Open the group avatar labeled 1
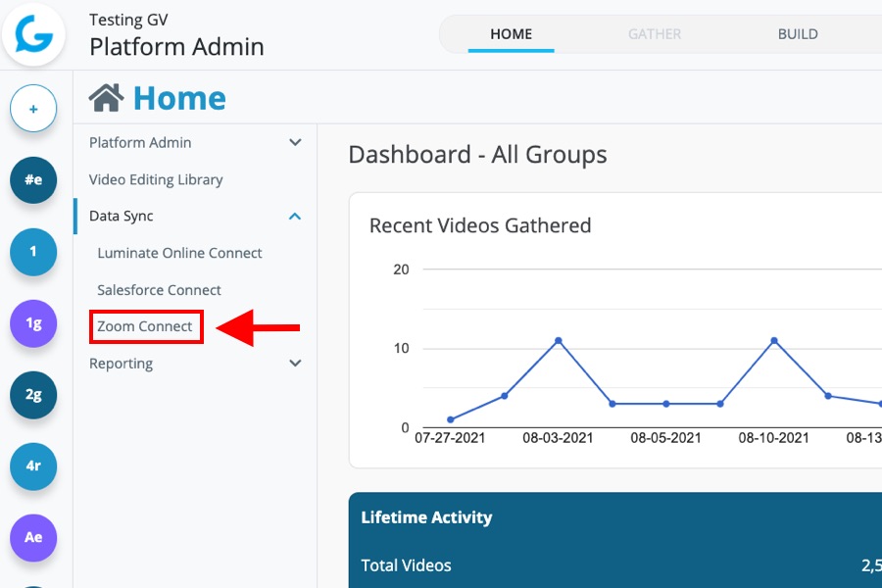The height and width of the screenshot is (588, 882). point(33,252)
